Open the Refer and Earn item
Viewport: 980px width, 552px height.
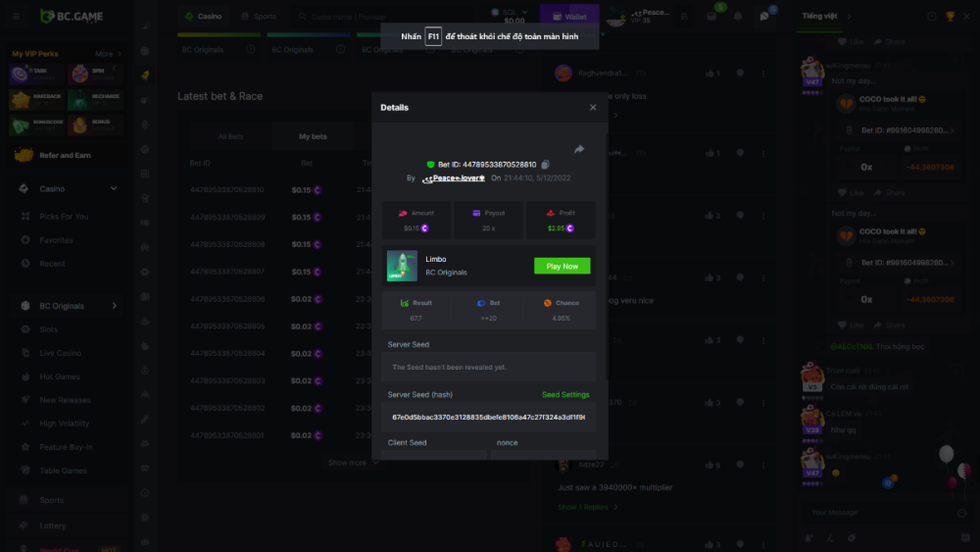(x=66, y=155)
